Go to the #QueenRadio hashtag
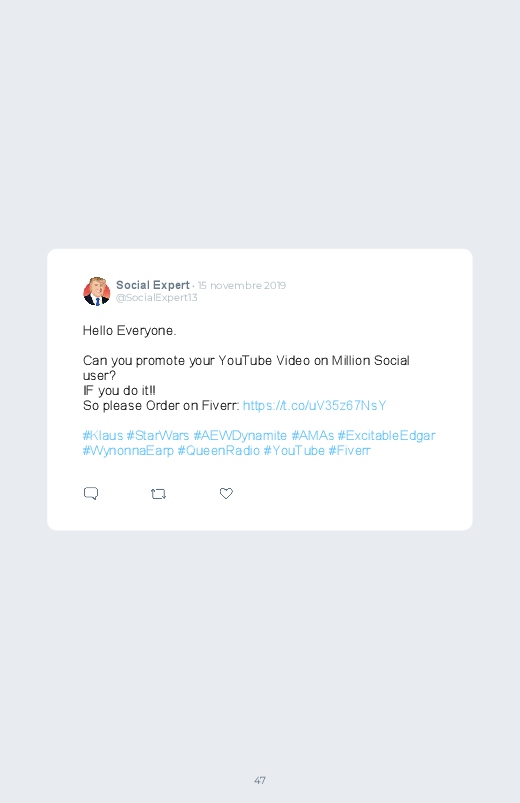 218,451
